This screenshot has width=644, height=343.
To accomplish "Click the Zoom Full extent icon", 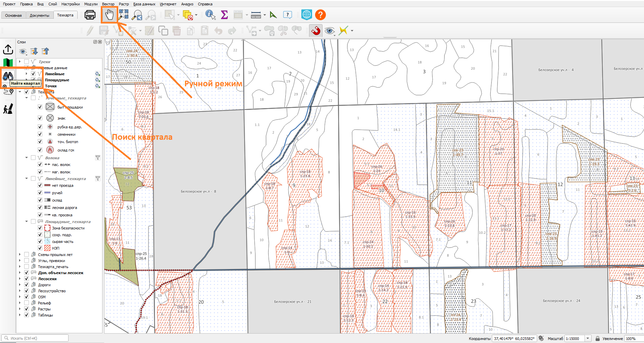I will 123,15.
